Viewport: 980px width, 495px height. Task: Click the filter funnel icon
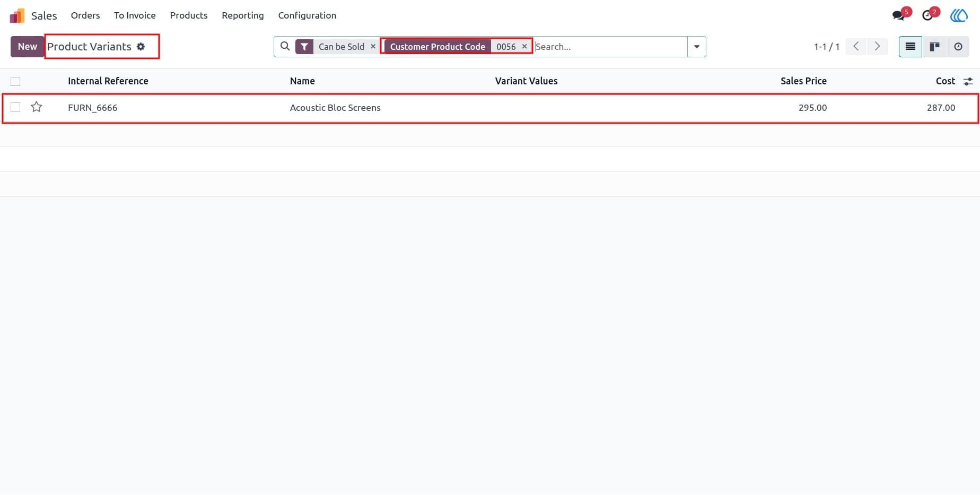tap(304, 47)
